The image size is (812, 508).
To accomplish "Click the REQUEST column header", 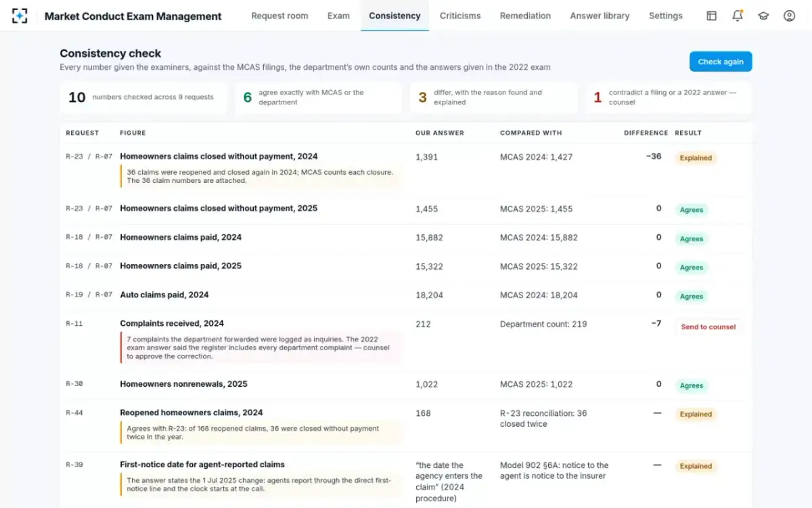I will point(82,133).
